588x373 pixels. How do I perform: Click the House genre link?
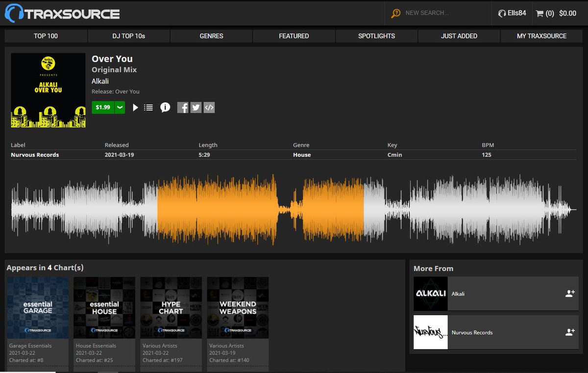[302, 155]
